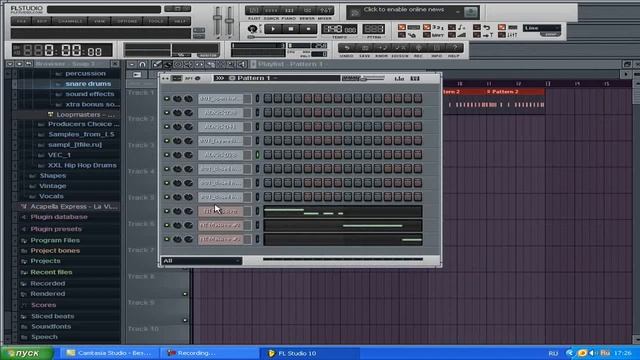Open the online news dropdown arrow
This screenshot has height=360, width=640.
click(x=458, y=12)
